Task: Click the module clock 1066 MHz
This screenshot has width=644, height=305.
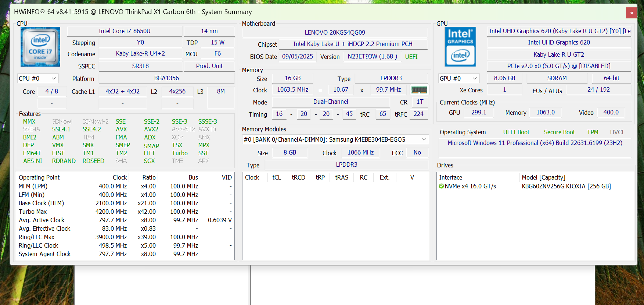Action: click(x=361, y=153)
